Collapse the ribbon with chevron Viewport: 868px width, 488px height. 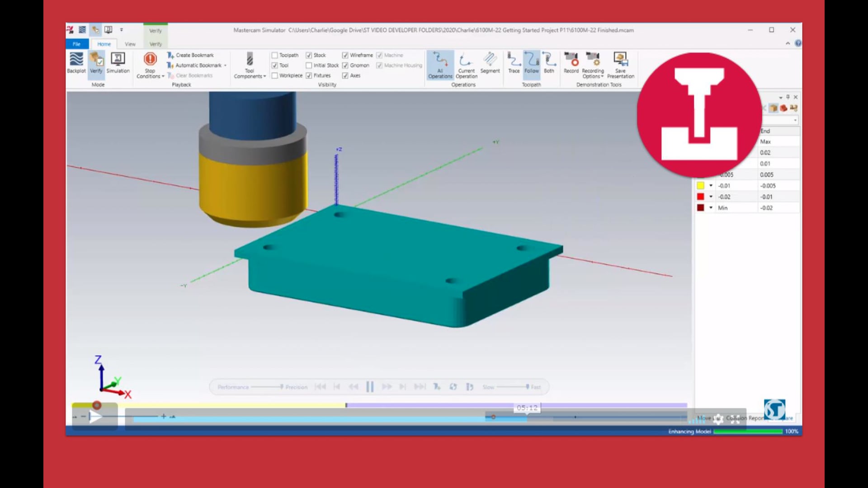788,43
